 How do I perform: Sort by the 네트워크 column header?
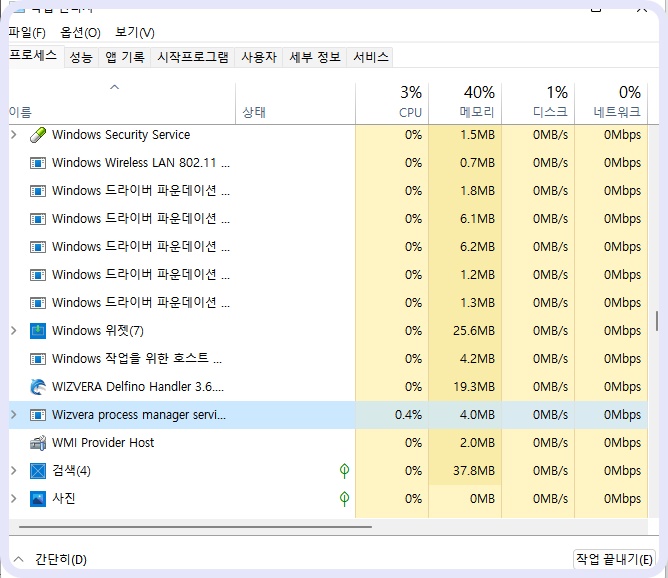tap(611, 104)
